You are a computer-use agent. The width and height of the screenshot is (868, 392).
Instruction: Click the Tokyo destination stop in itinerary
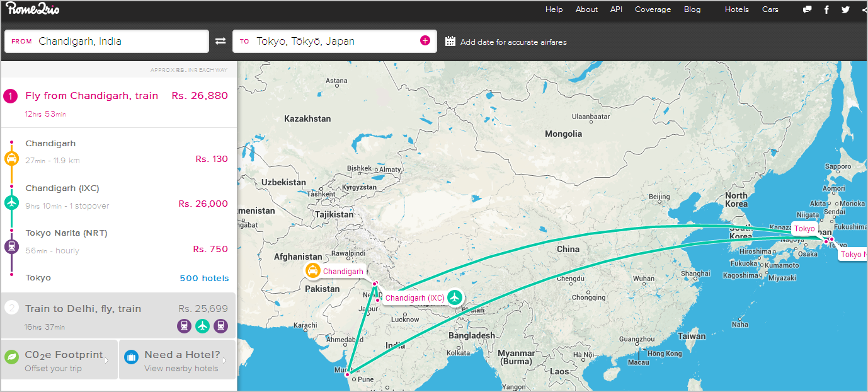(x=38, y=277)
